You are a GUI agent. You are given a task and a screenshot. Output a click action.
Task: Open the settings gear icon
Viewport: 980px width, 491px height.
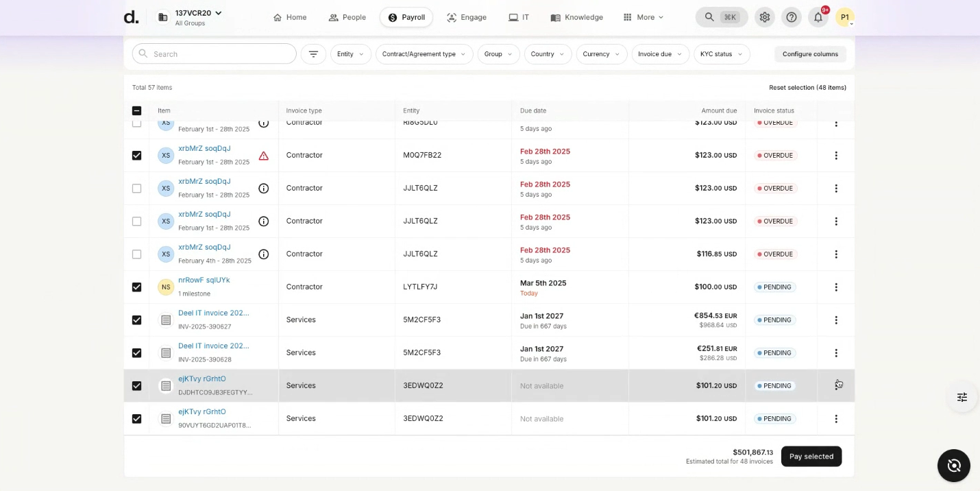pos(764,17)
